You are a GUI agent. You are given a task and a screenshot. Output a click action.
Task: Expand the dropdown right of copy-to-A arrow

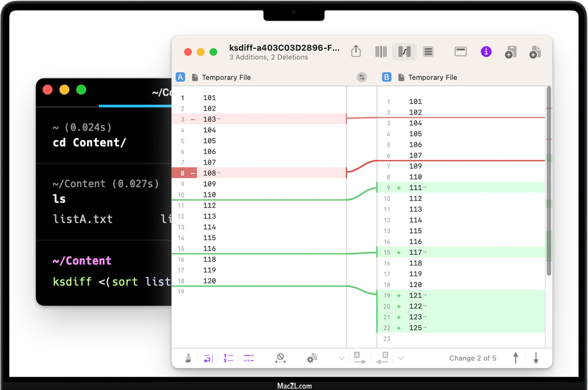tap(401, 358)
